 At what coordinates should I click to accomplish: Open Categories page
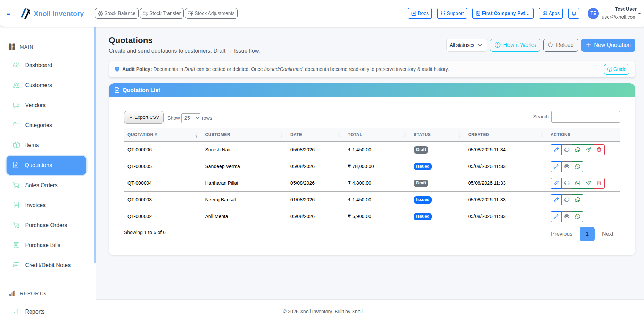coord(46,125)
